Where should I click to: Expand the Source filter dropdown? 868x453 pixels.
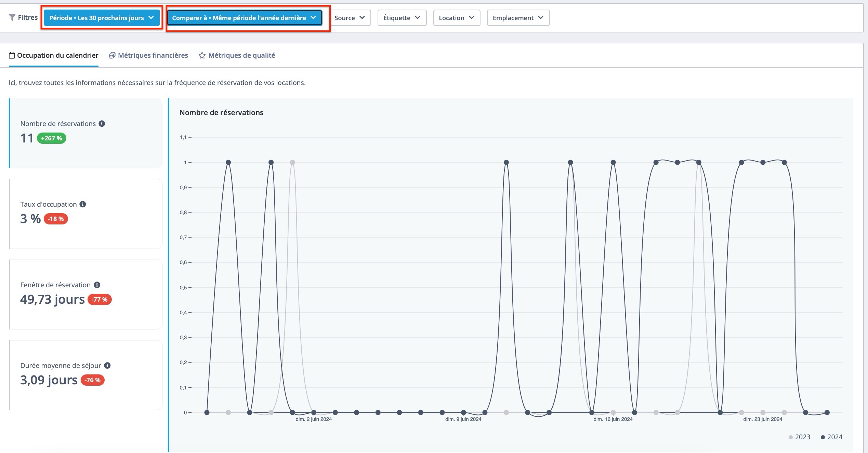coord(350,18)
